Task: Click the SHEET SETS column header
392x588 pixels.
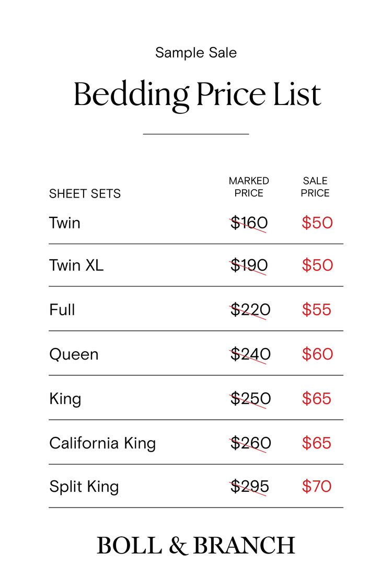Action: coord(85,194)
